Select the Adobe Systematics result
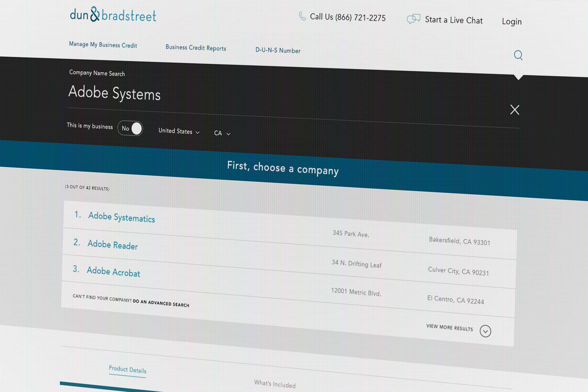The image size is (588, 392). click(122, 217)
